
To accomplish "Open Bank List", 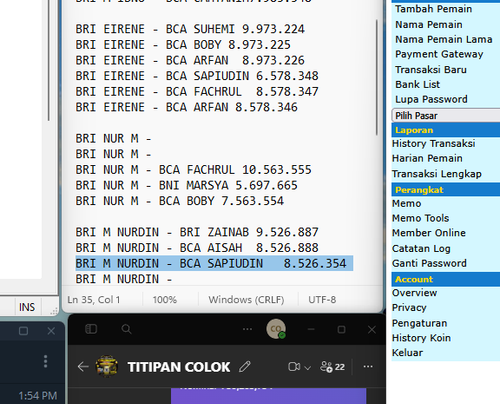I will [x=417, y=84].
